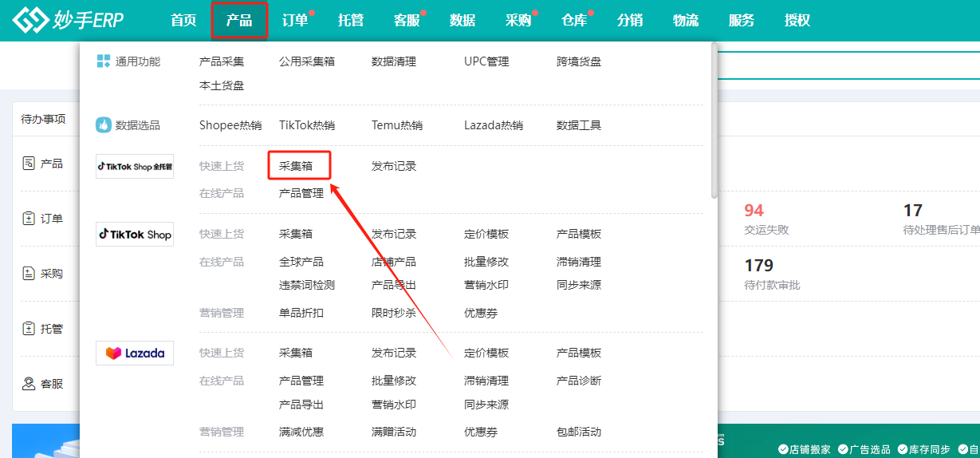Click the 店铺搬家 checkmark in banner
Screen dimensions: 980x458
[783, 449]
